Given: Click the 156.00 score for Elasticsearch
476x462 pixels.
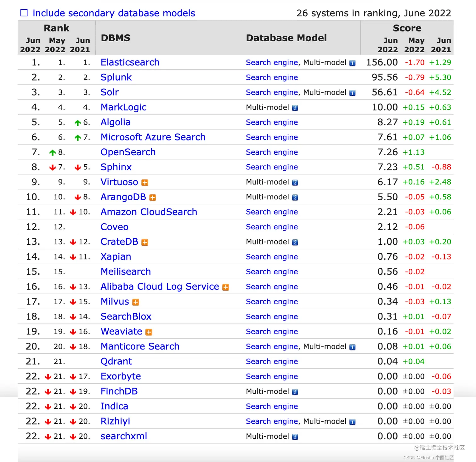Looking at the screenshot, I should (382, 62).
